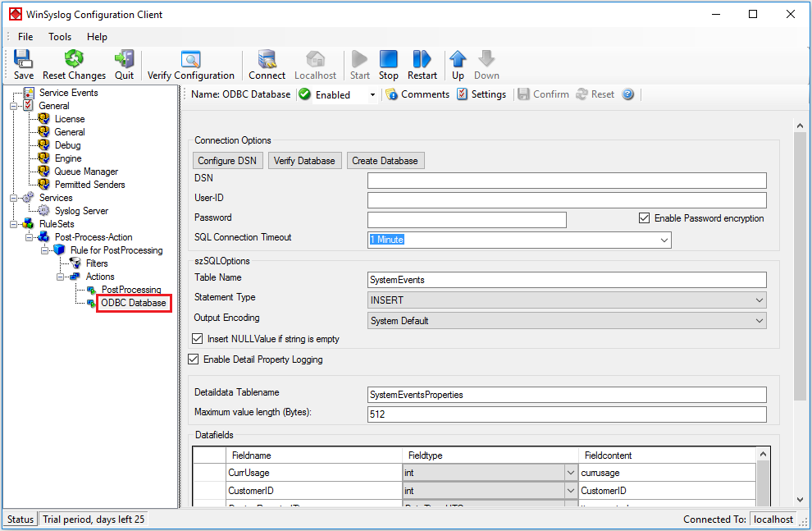
Task: Select License node in tree
Action: (x=70, y=119)
